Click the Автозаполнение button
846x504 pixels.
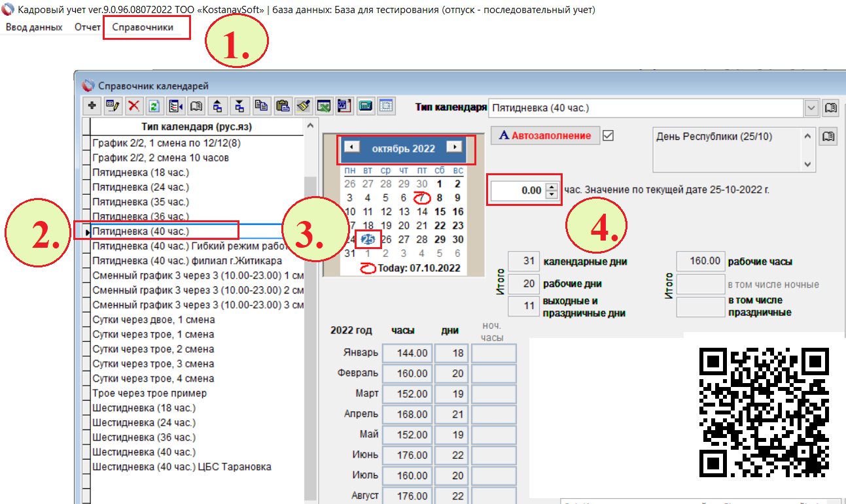click(x=546, y=136)
